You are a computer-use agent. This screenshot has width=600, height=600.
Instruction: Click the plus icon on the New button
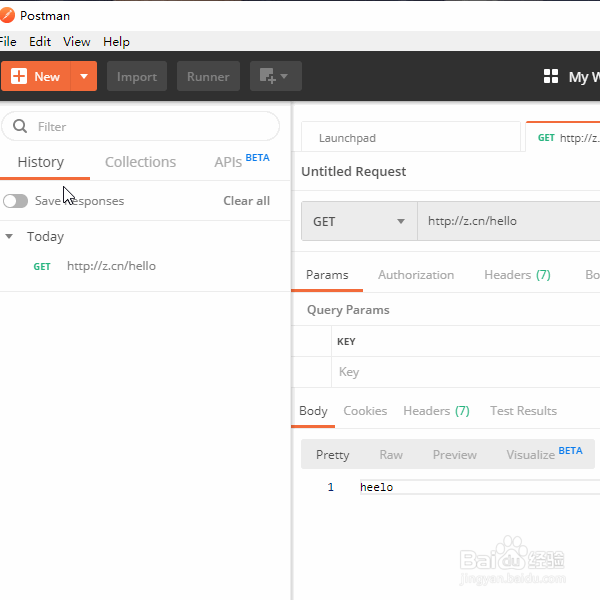click(x=19, y=76)
